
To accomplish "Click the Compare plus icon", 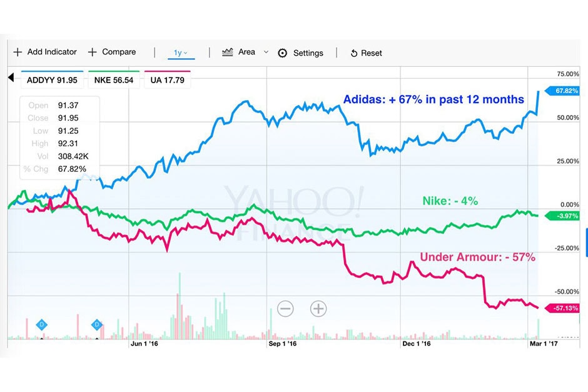I will coord(93,53).
